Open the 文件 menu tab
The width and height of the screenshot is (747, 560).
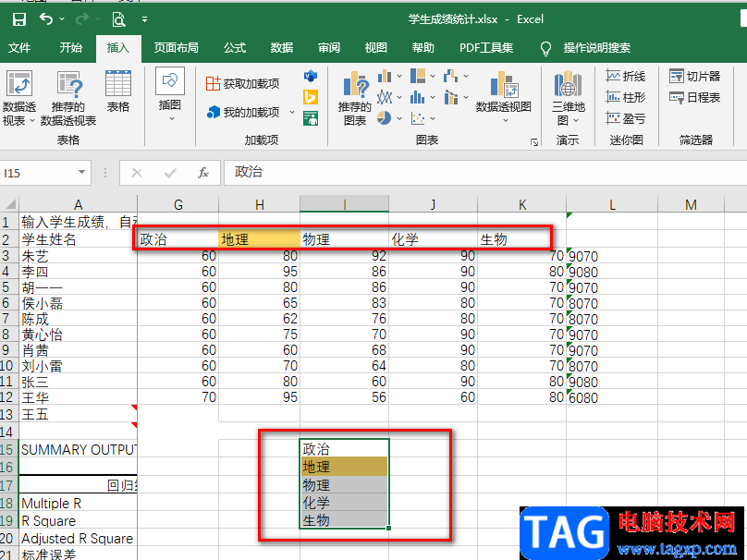[x=19, y=48]
